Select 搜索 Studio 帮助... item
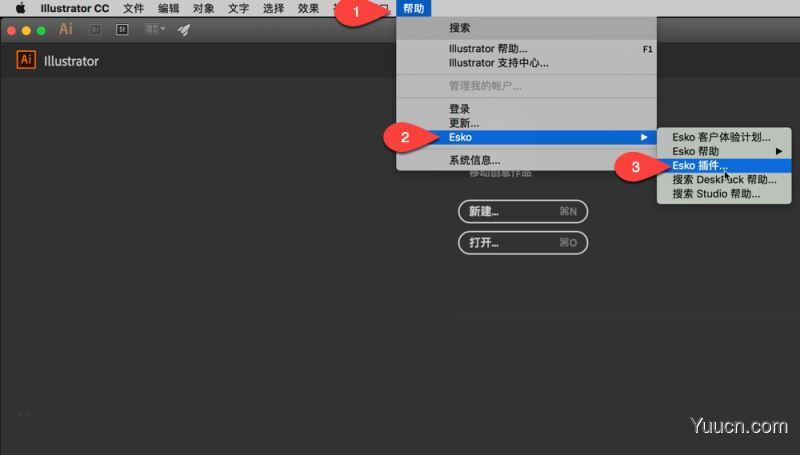This screenshot has width=800, height=455. click(724, 194)
